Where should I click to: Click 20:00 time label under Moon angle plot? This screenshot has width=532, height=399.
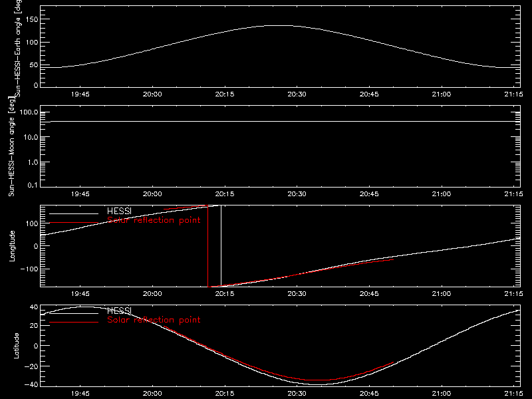tap(152, 194)
